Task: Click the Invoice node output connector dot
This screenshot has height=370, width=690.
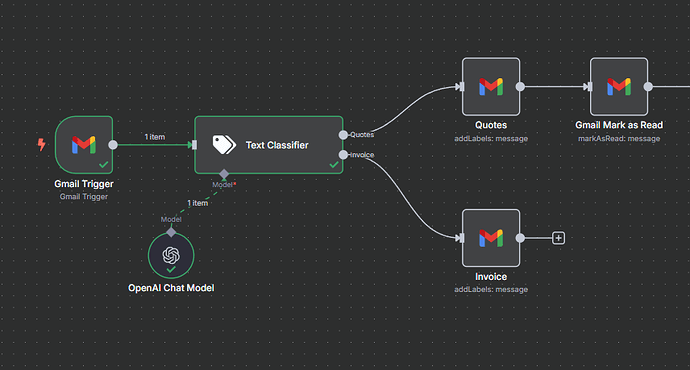Action: click(x=520, y=238)
